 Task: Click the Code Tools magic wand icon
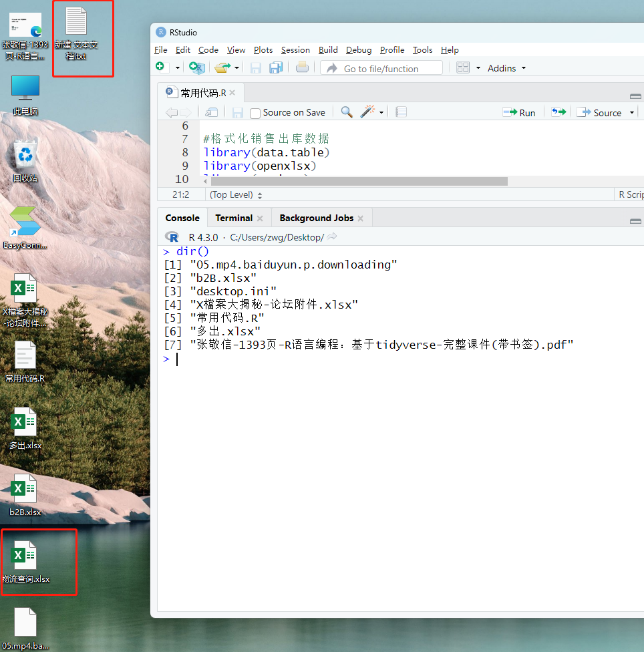click(x=367, y=112)
